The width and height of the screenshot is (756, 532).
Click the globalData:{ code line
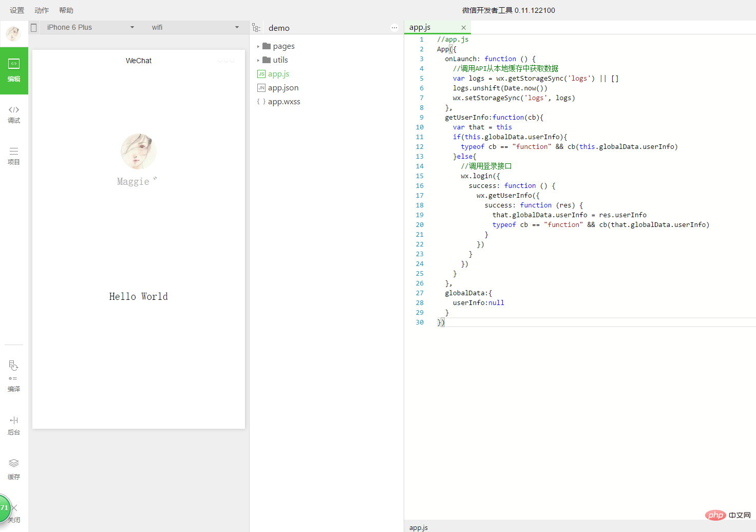(x=468, y=293)
